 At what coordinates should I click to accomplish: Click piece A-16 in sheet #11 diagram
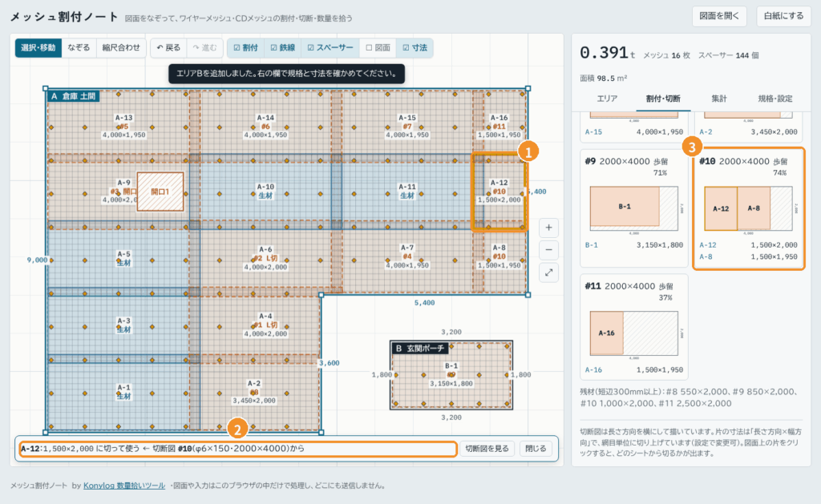[607, 333]
